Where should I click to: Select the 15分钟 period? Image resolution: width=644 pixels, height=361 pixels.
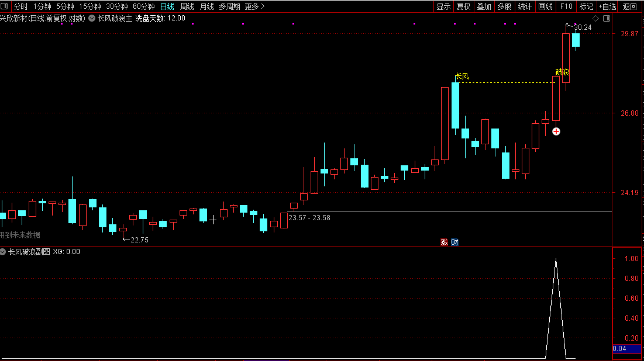point(90,6)
